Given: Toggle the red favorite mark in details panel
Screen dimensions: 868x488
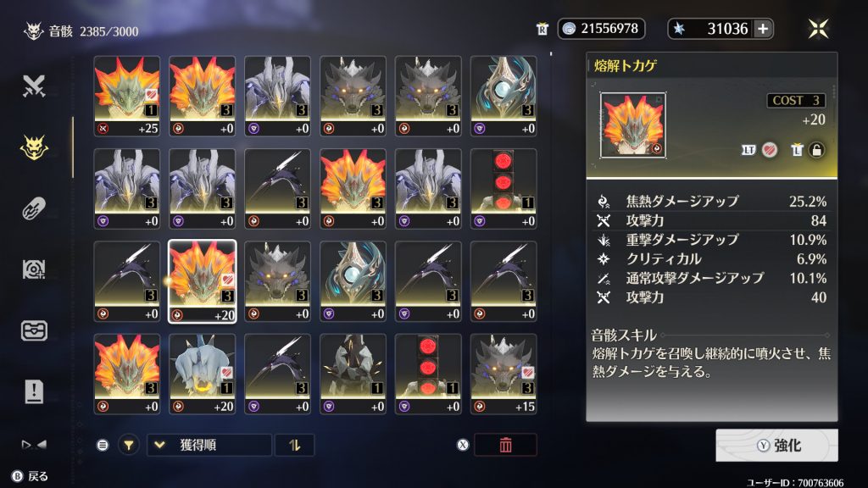Looking at the screenshot, I should [770, 149].
